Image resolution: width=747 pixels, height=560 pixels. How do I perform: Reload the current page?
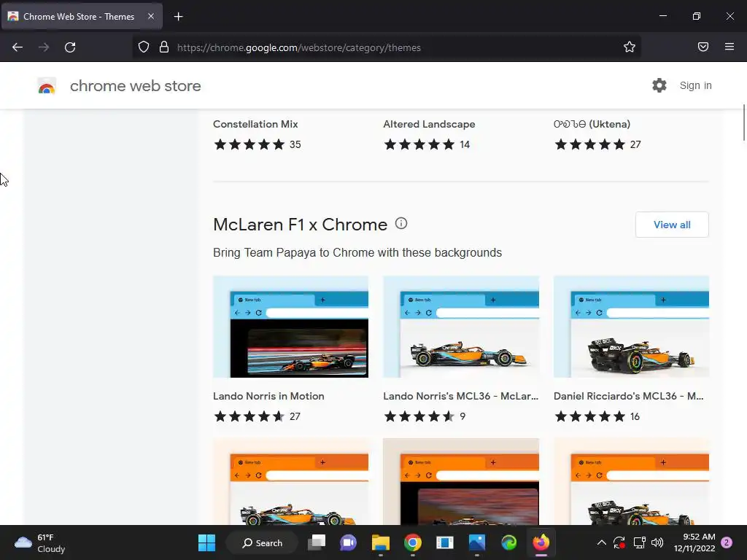coord(70,47)
